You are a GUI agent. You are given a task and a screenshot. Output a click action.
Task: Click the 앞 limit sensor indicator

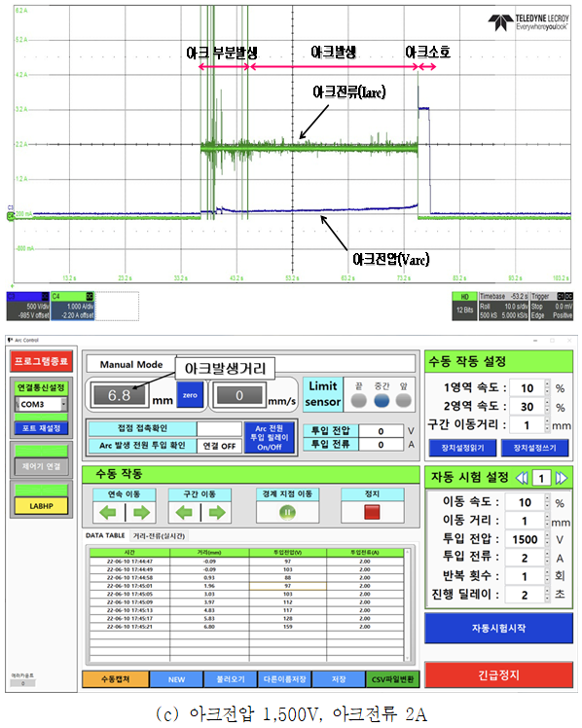coord(403,400)
